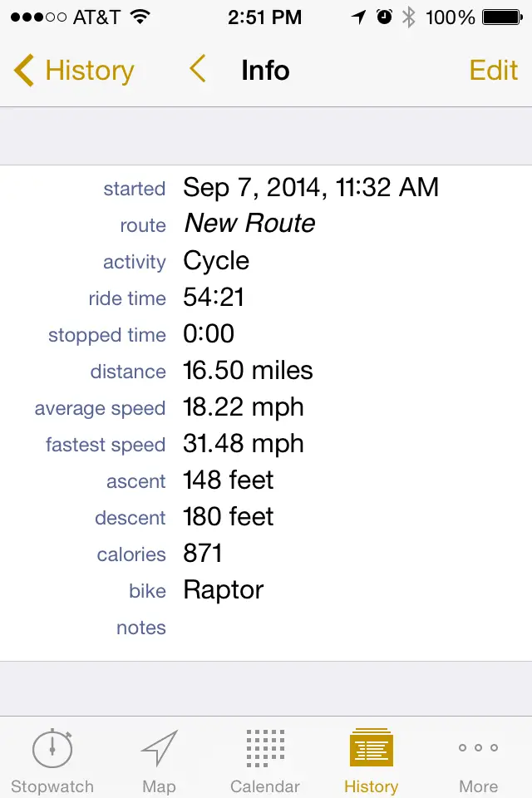Tap the empty notes field
532x798 pixels.
tap(266, 628)
